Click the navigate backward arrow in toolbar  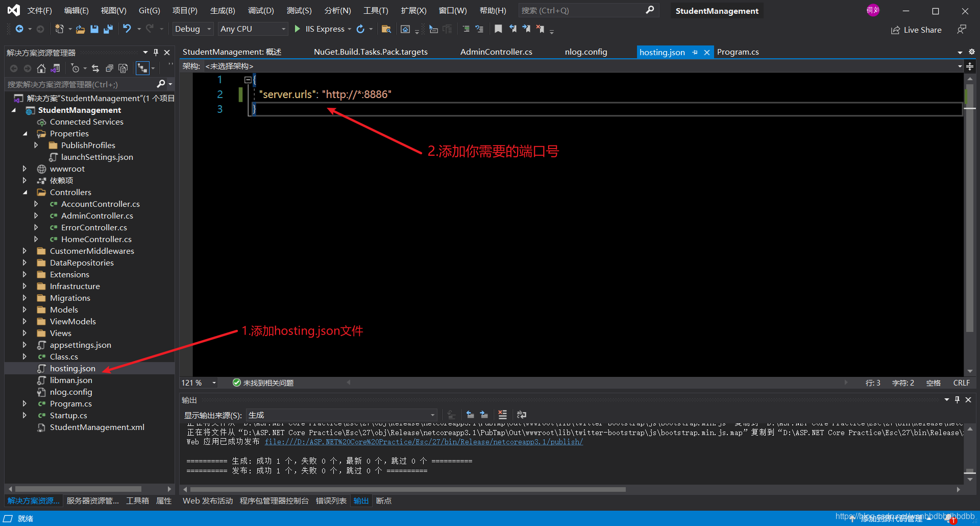click(19, 29)
